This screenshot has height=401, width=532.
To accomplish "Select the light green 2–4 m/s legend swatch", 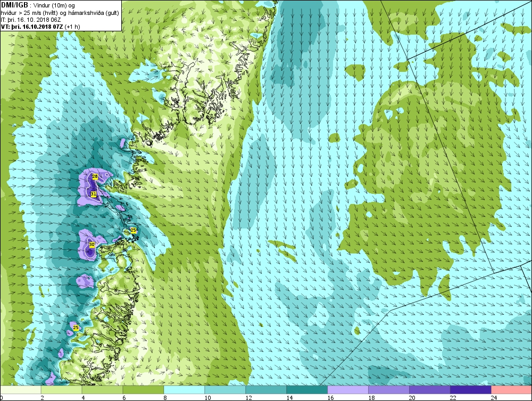I will coord(61,390).
